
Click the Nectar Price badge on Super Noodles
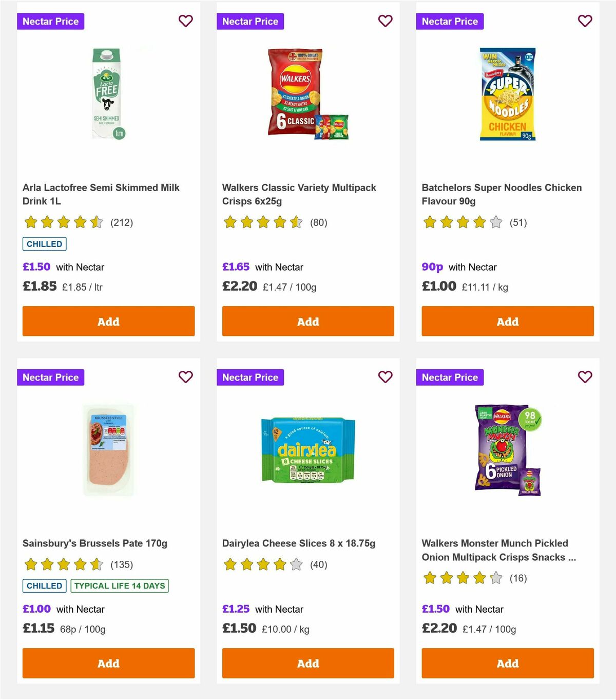(x=450, y=21)
